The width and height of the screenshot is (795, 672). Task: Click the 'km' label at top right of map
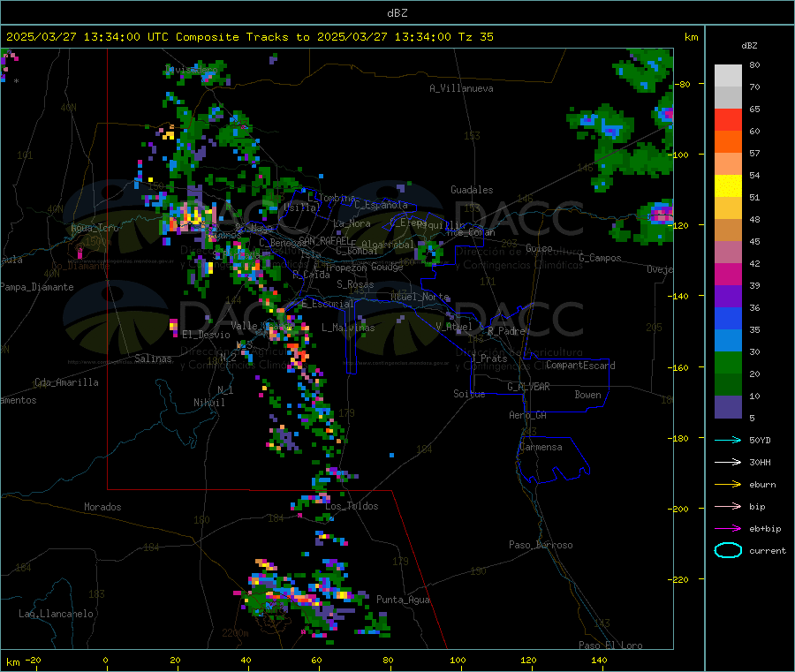click(x=691, y=37)
